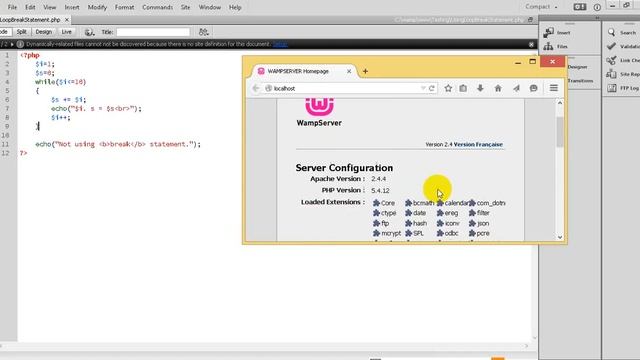Click the mcrypt extension entry
640x360 pixels.
pos(387,233)
